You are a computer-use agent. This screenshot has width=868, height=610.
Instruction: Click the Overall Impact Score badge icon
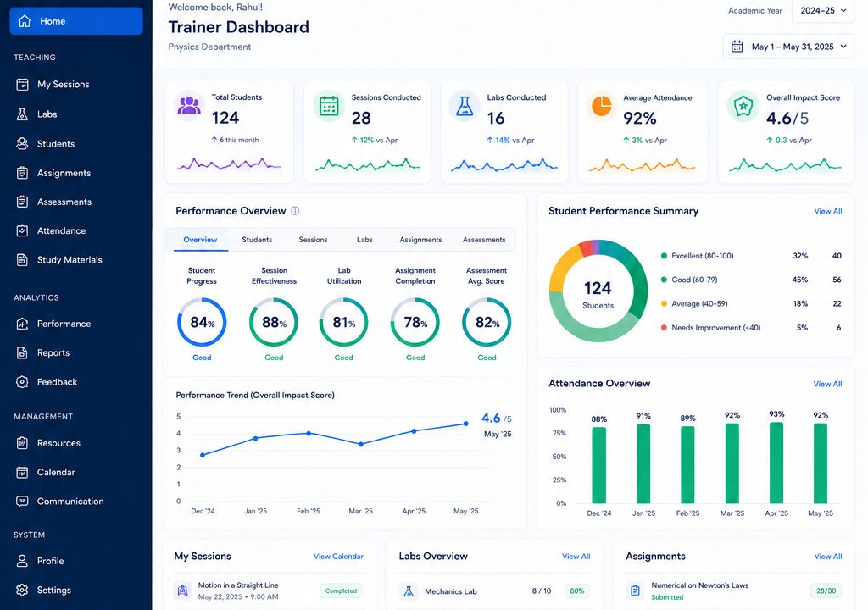(x=743, y=105)
